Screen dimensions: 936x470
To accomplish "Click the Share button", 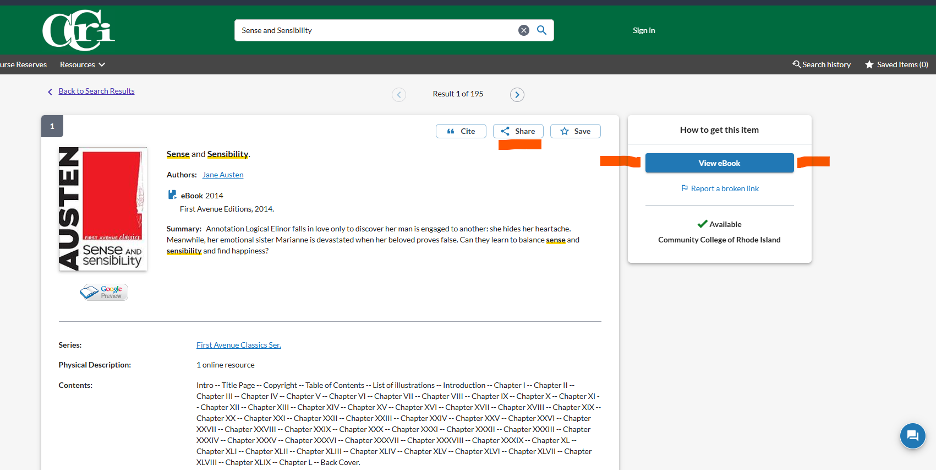I will [518, 131].
